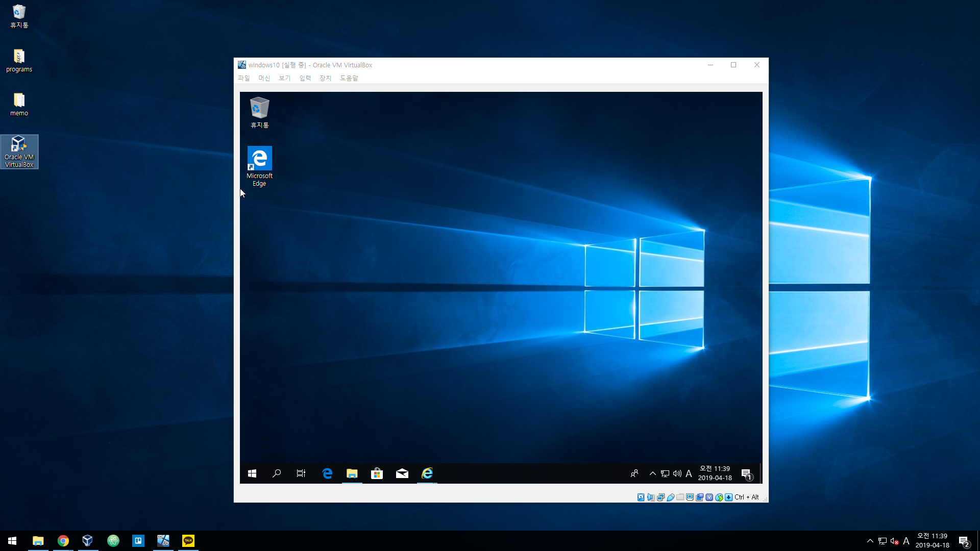This screenshot has width=980, height=551.
Task: Click the VirtualBox network adapters status icon
Action: tap(661, 497)
